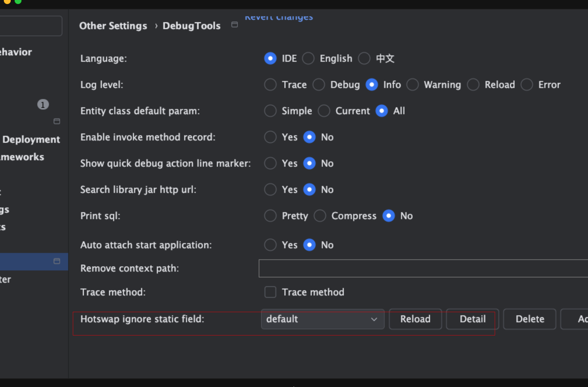Select the Deployment item in sidebar
Image resolution: width=588 pixels, height=387 pixels.
click(x=31, y=139)
